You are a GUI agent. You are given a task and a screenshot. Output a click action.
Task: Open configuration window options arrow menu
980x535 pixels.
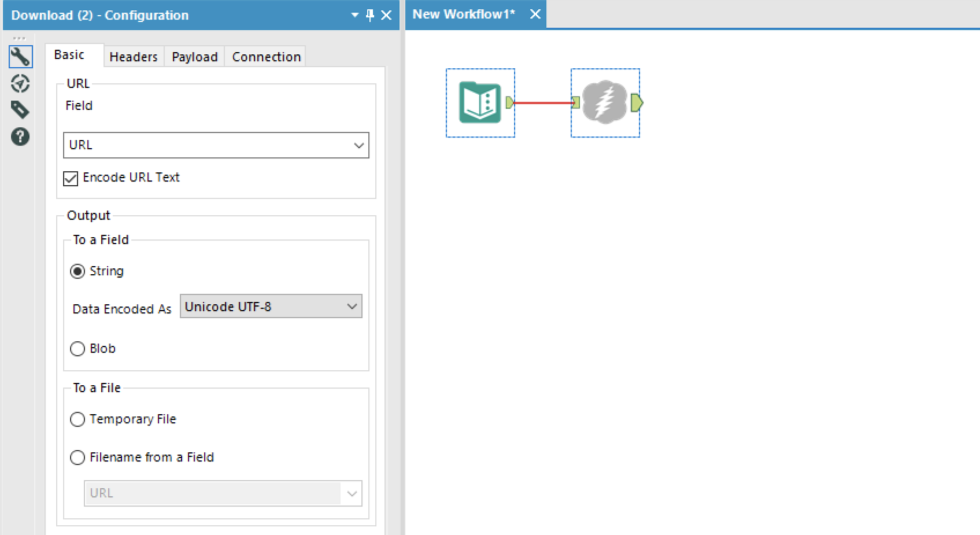point(355,16)
